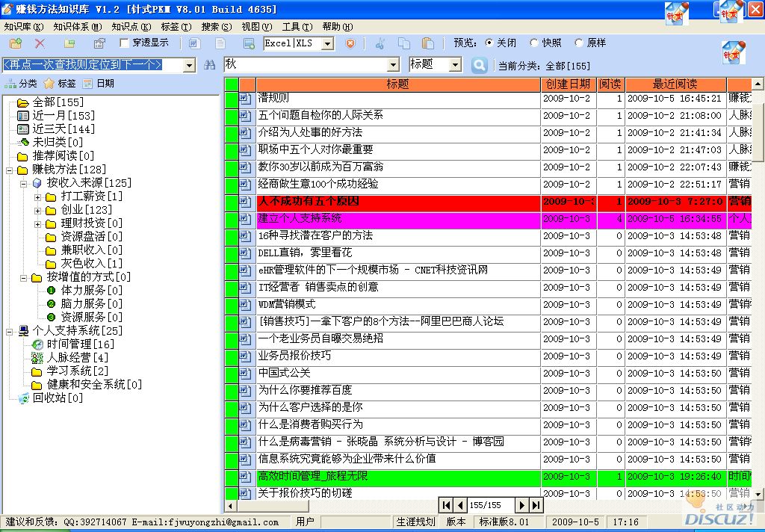Viewport: 765px width, 532px height.
Task: Click the red shield icon beside Excel dropdown
Action: [350, 43]
